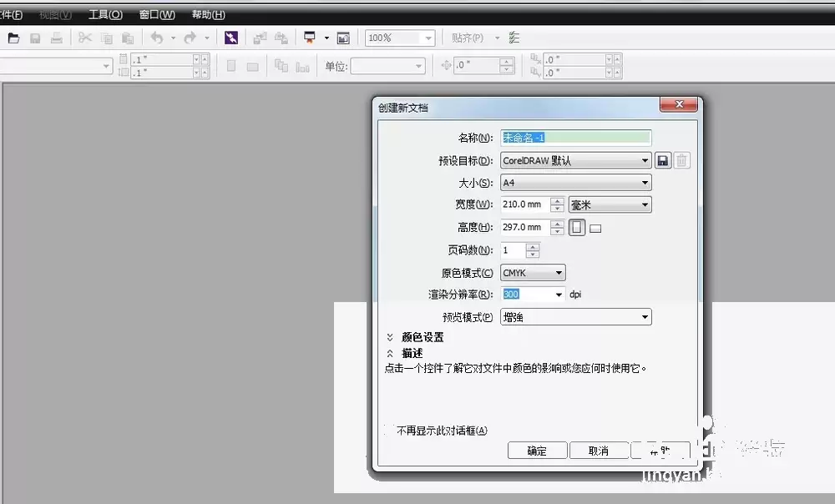The image size is (835, 504).
Task: Click the Redo arrow icon
Action: click(190, 38)
